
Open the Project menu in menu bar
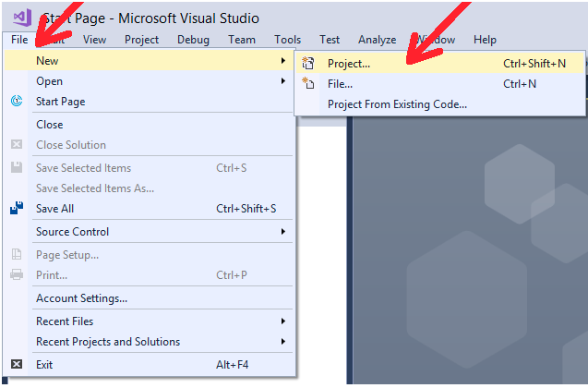tap(142, 40)
